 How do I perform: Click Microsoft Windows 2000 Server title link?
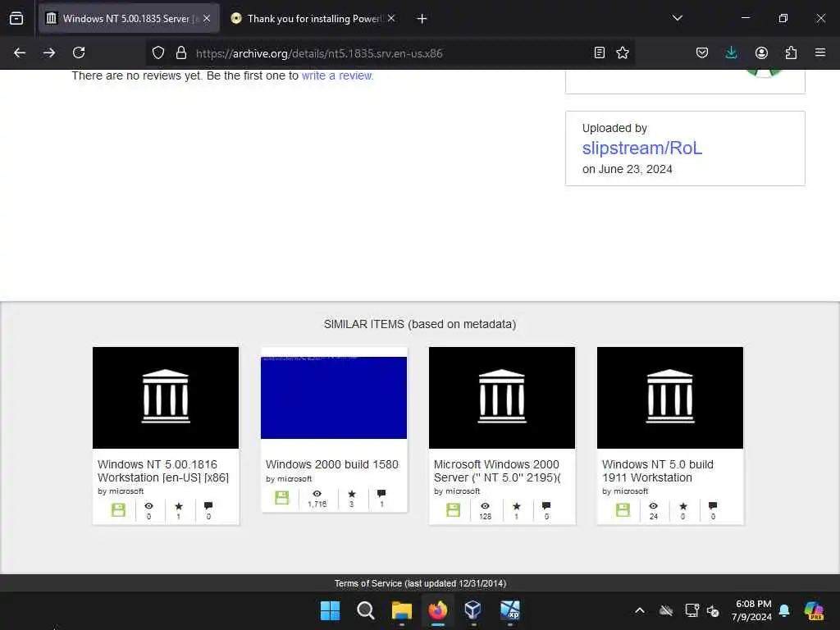click(497, 471)
